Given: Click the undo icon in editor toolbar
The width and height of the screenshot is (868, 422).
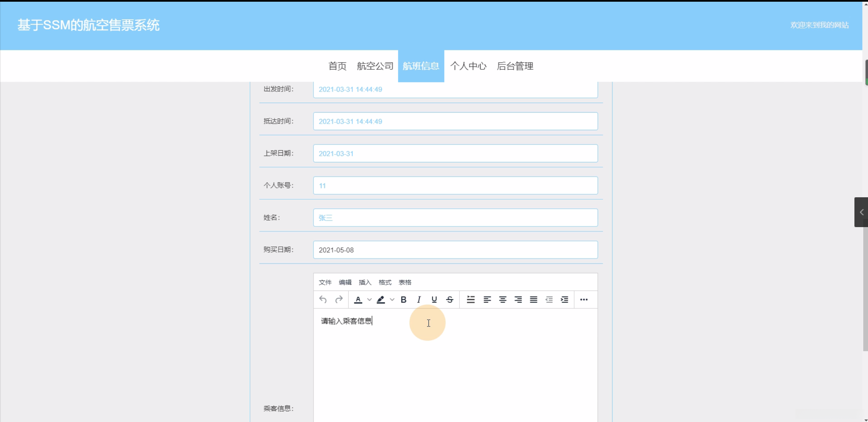Looking at the screenshot, I should [x=323, y=300].
